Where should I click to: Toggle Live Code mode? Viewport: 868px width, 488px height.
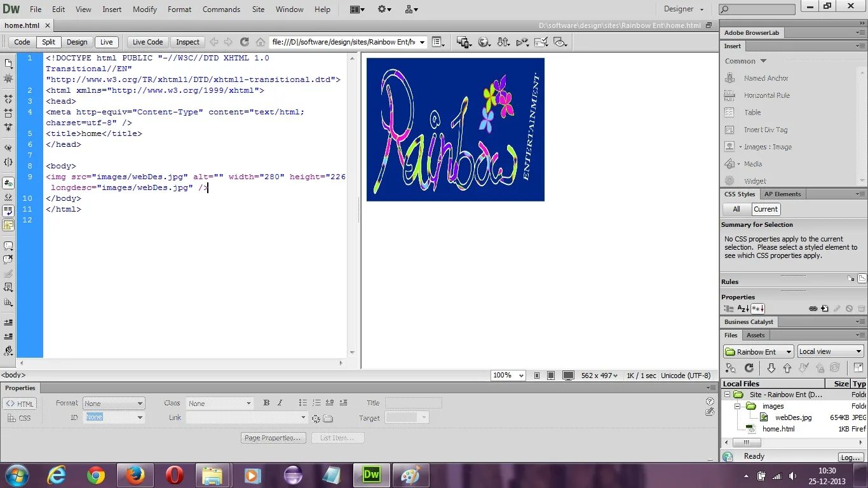pyautogui.click(x=147, y=42)
